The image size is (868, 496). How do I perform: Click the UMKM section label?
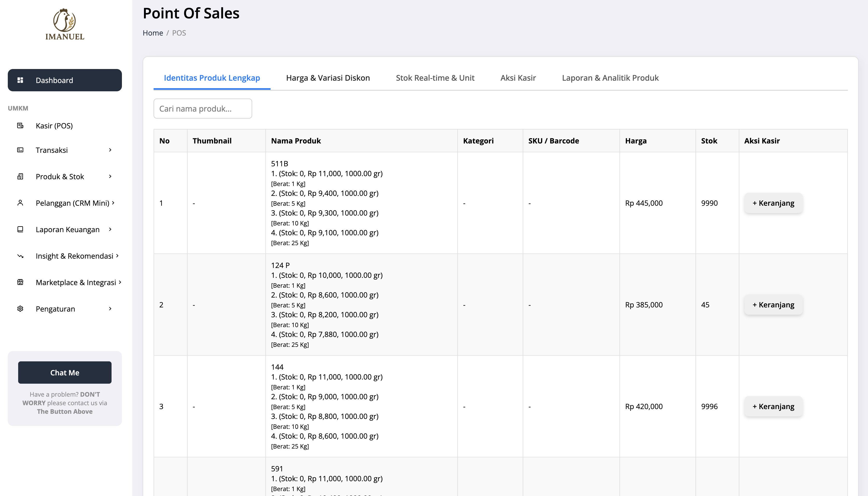[x=18, y=108]
